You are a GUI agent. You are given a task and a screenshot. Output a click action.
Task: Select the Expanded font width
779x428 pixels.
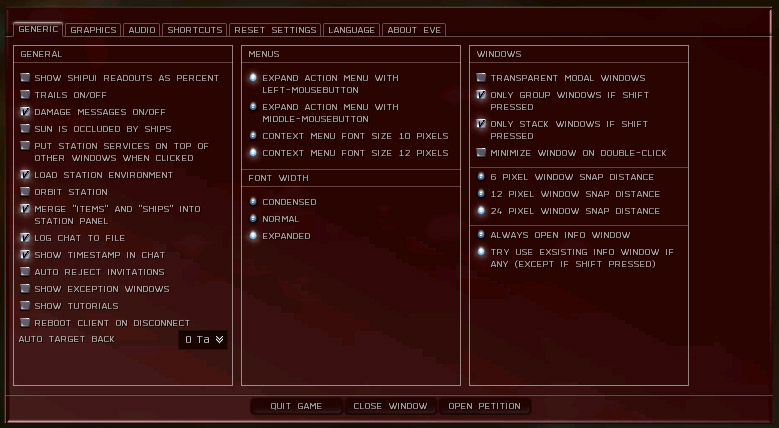[253, 235]
